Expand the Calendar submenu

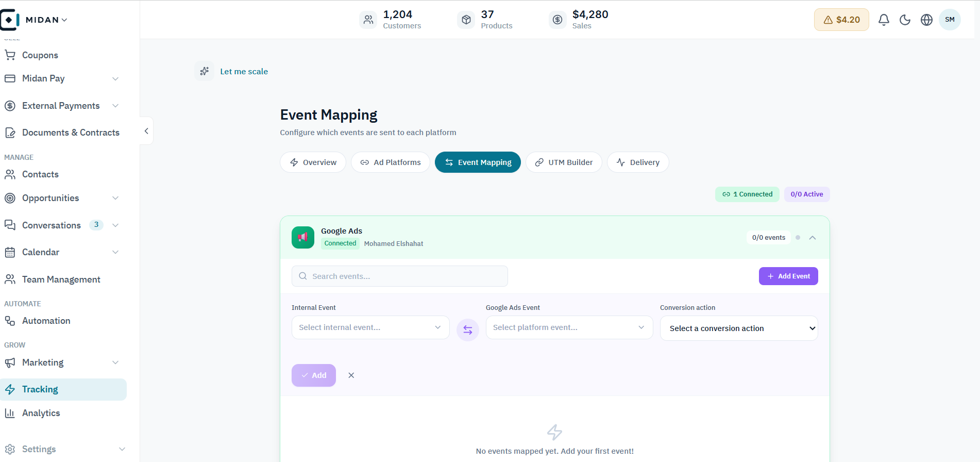115,252
